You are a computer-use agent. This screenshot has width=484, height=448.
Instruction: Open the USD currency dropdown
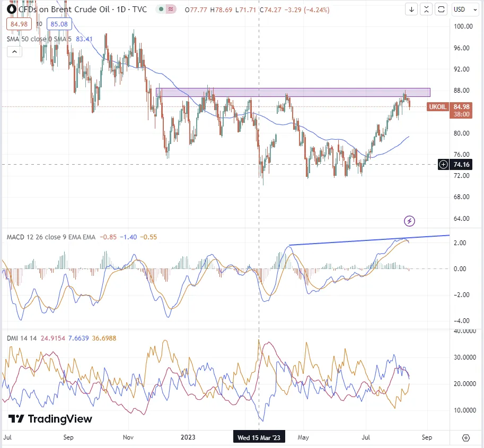tap(465, 9)
